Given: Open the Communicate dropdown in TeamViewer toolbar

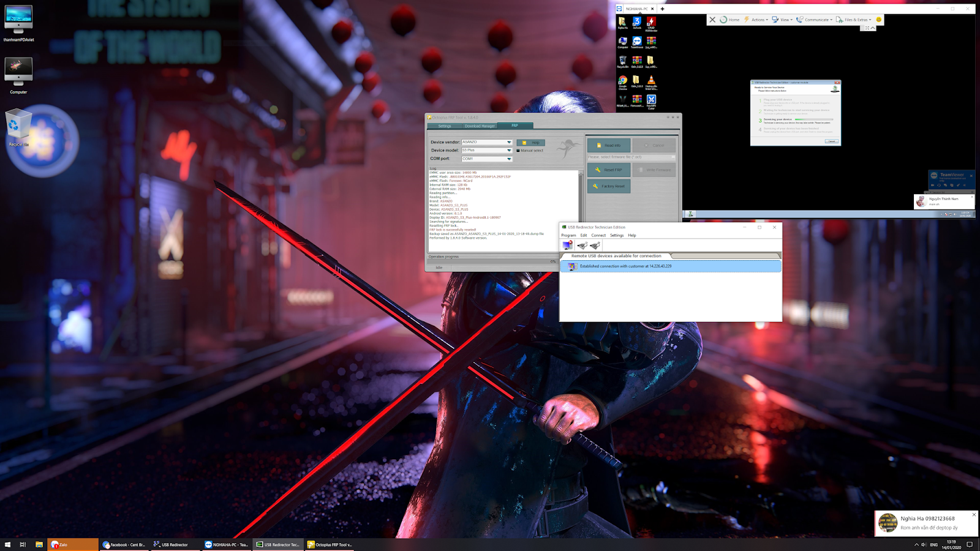Looking at the screenshot, I should click(x=815, y=20).
